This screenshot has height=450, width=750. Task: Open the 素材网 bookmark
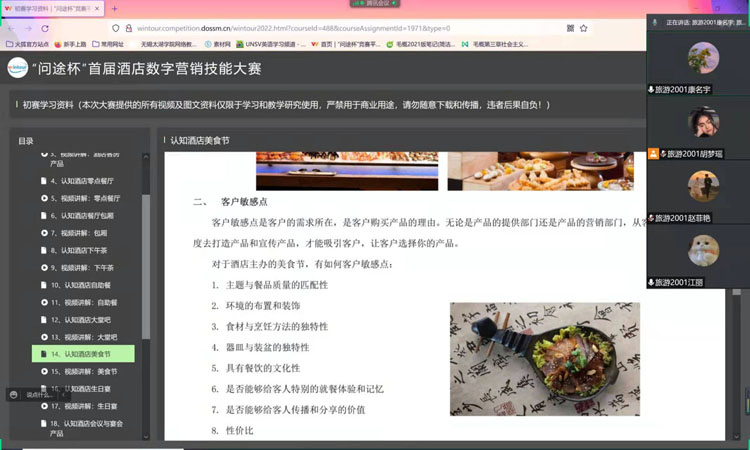tap(218, 44)
